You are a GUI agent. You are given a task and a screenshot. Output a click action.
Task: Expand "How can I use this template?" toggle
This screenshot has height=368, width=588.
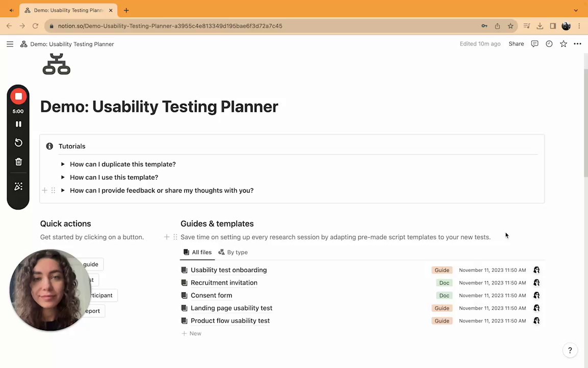point(63,177)
